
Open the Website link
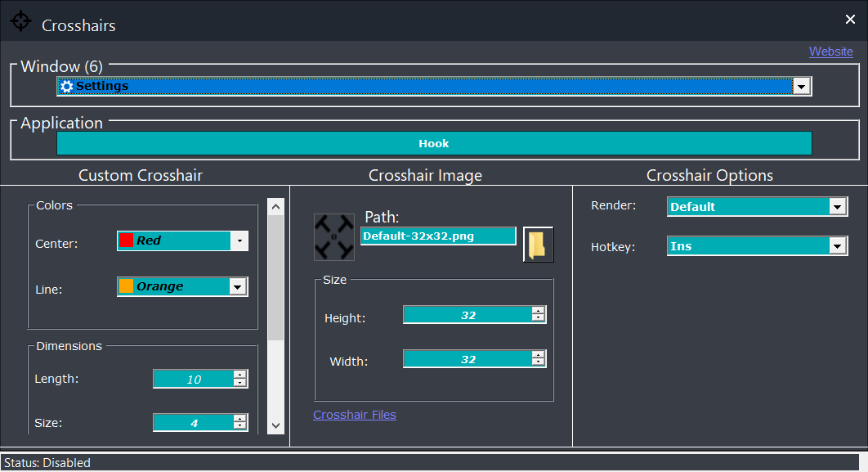[830, 52]
